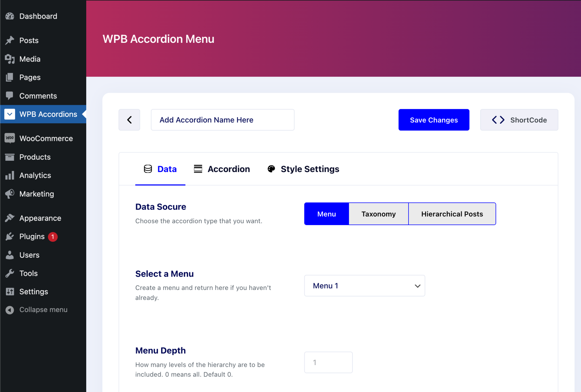Image resolution: width=581 pixels, height=392 pixels.
Task: Click the Marketing megaphone icon
Action: (10, 194)
